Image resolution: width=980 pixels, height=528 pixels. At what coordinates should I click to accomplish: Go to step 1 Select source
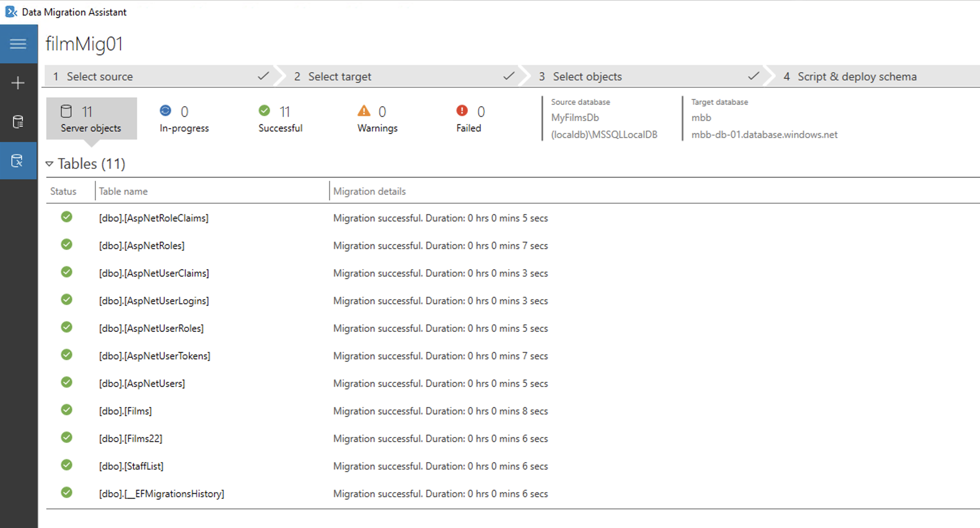[100, 76]
